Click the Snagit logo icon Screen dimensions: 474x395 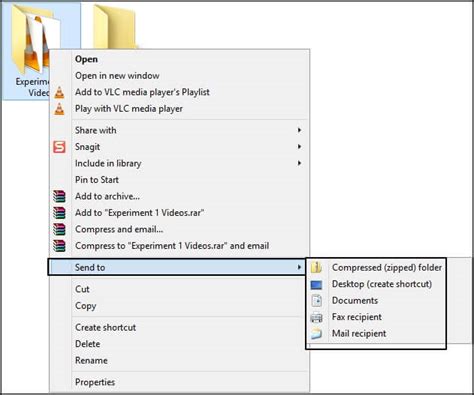pos(59,147)
